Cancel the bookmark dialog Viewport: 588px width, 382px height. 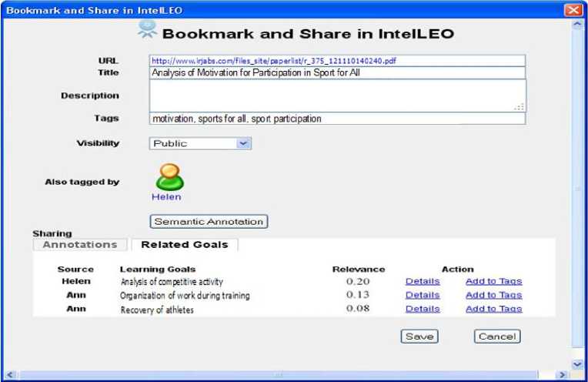point(497,337)
